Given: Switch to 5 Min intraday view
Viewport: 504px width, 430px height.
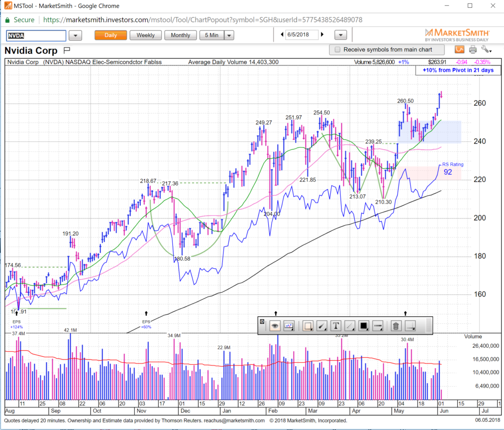Looking at the screenshot, I should [212, 35].
